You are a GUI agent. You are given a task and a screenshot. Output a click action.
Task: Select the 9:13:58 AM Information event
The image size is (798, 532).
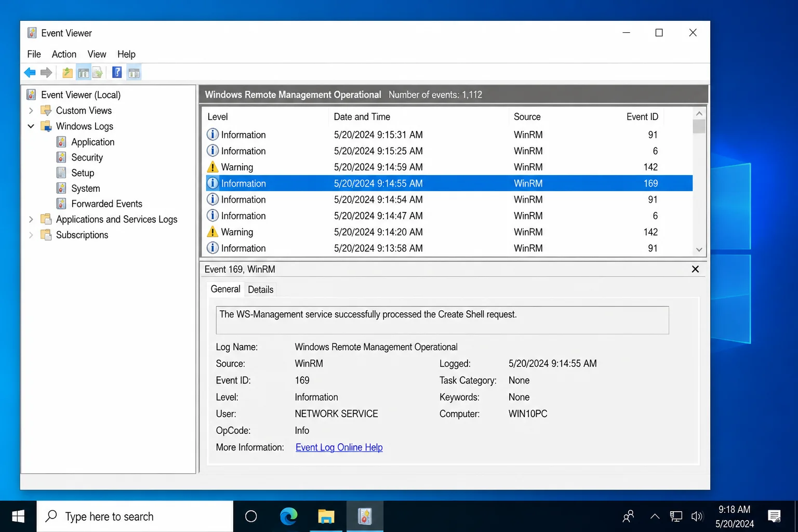[x=449, y=248]
